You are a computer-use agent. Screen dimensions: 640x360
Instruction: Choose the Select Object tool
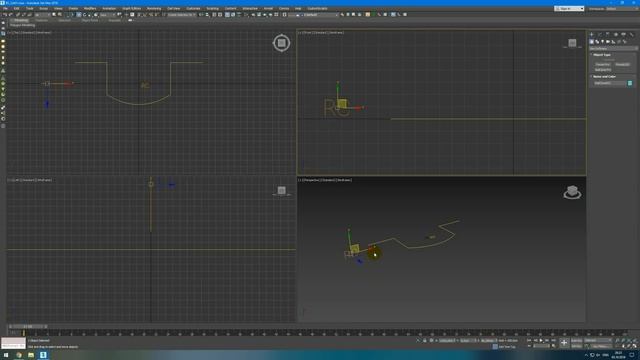click(54, 14)
